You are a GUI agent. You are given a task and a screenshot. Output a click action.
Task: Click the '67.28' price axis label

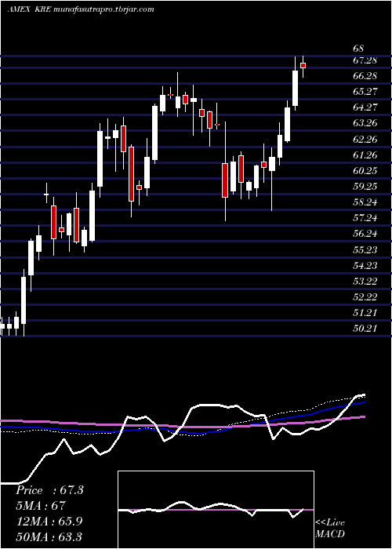(x=365, y=60)
